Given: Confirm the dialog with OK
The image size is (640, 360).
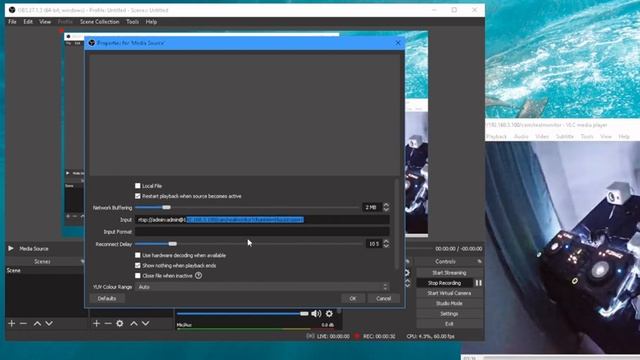Looking at the screenshot, I should (353, 298).
